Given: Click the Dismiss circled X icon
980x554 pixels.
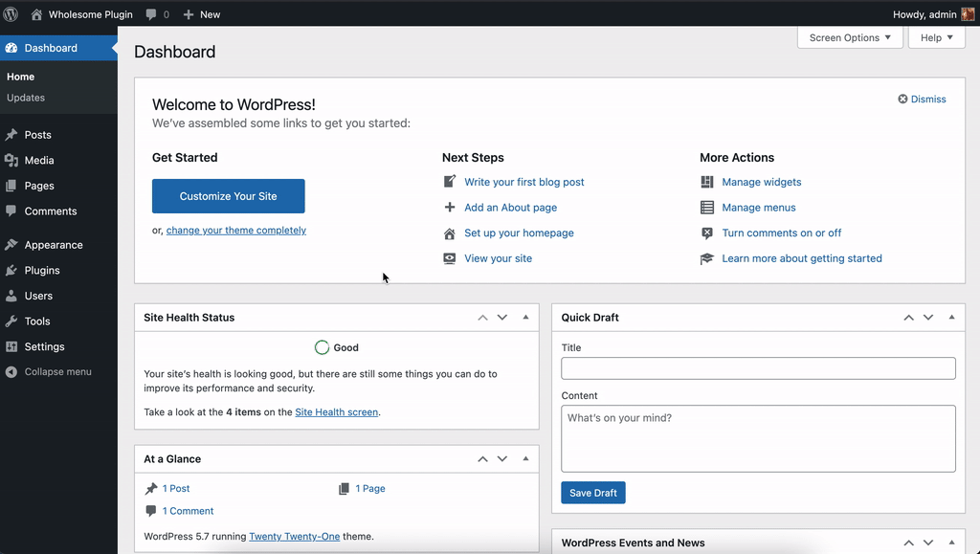Looking at the screenshot, I should pyautogui.click(x=902, y=99).
